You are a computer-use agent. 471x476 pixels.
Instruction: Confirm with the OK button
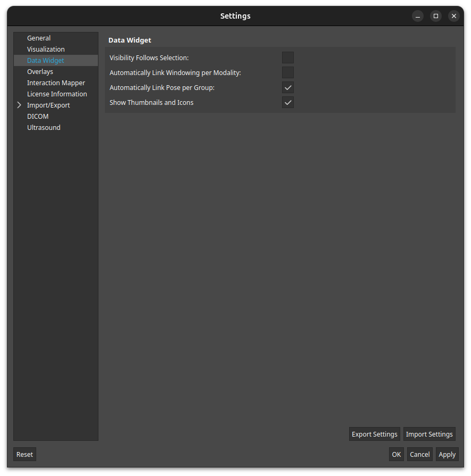point(396,455)
